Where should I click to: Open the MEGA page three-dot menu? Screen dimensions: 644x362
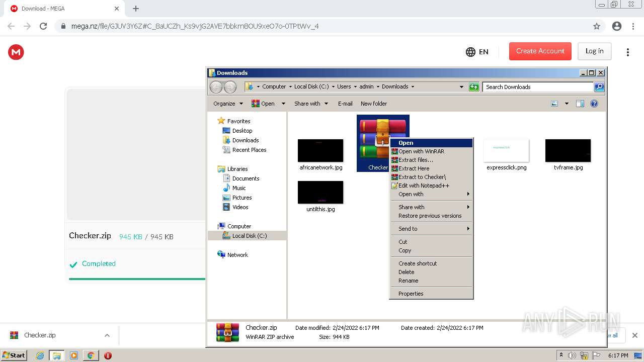pyautogui.click(x=627, y=52)
